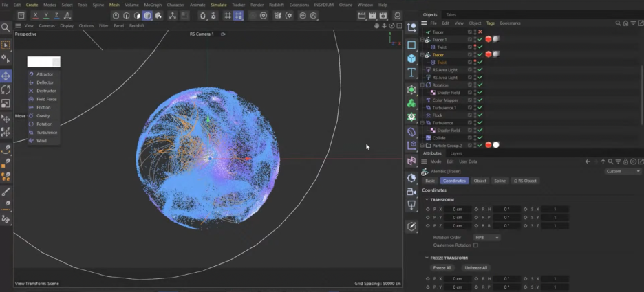Switch to the Takes tab

451,14
